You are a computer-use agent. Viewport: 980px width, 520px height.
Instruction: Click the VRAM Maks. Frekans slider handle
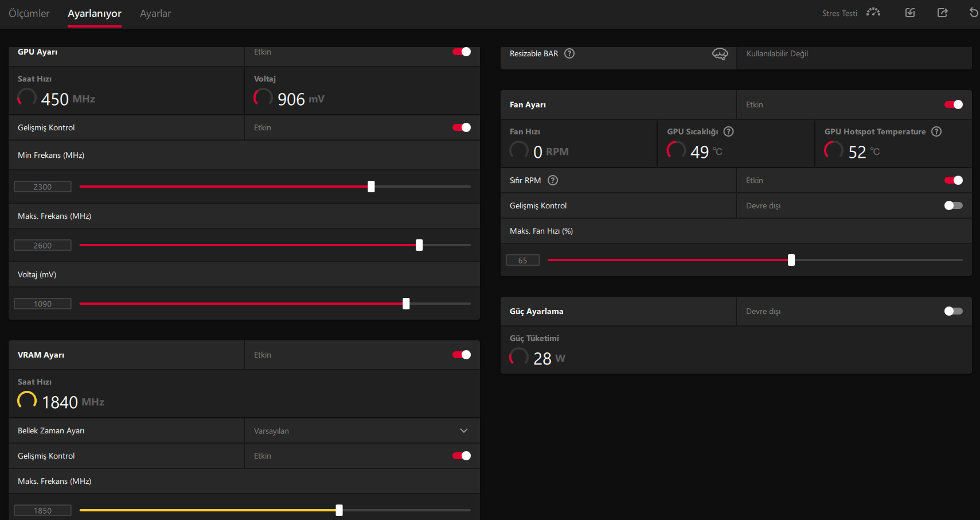[x=339, y=510]
